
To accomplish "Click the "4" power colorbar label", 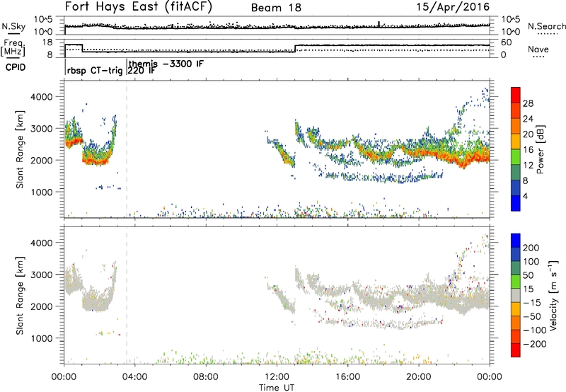I will click(x=526, y=197).
